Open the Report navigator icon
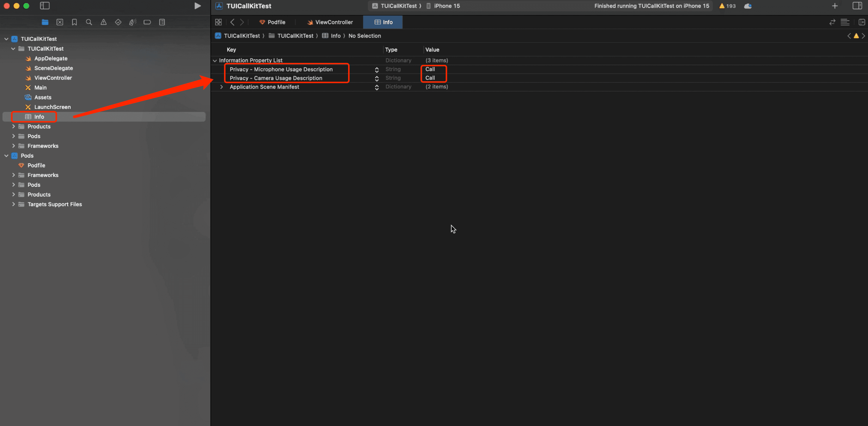868x426 pixels. [x=162, y=22]
